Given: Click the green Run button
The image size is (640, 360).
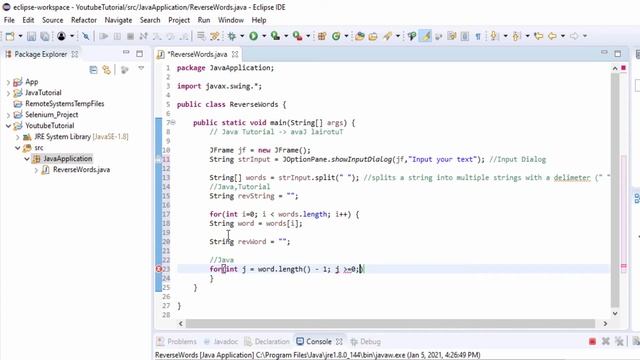Looking at the screenshot, I should pos(253,36).
